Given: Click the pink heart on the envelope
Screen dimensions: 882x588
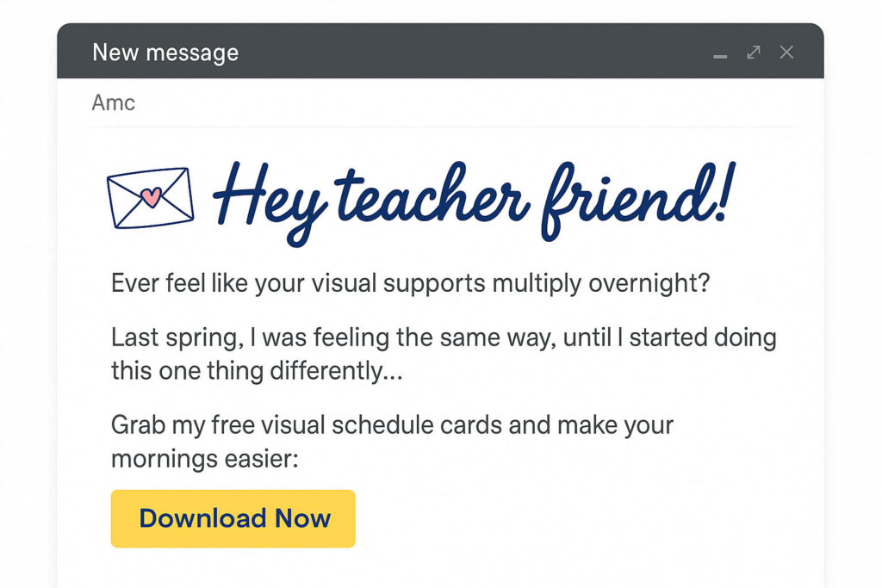Looking at the screenshot, I should (150, 196).
